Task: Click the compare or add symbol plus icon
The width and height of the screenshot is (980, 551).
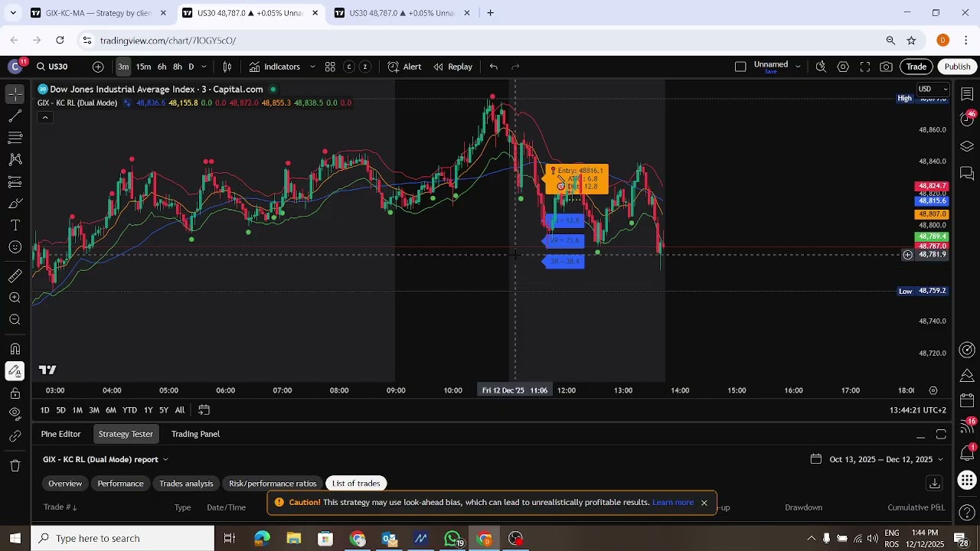Action: pos(98,67)
